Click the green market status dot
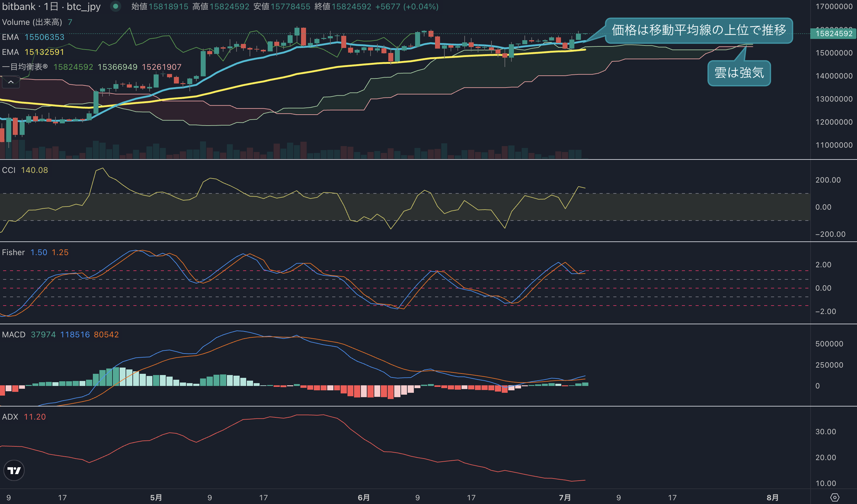 [116, 6]
